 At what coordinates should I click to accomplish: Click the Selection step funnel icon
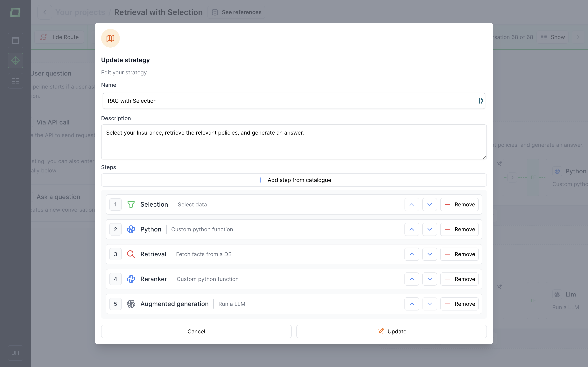(x=131, y=204)
